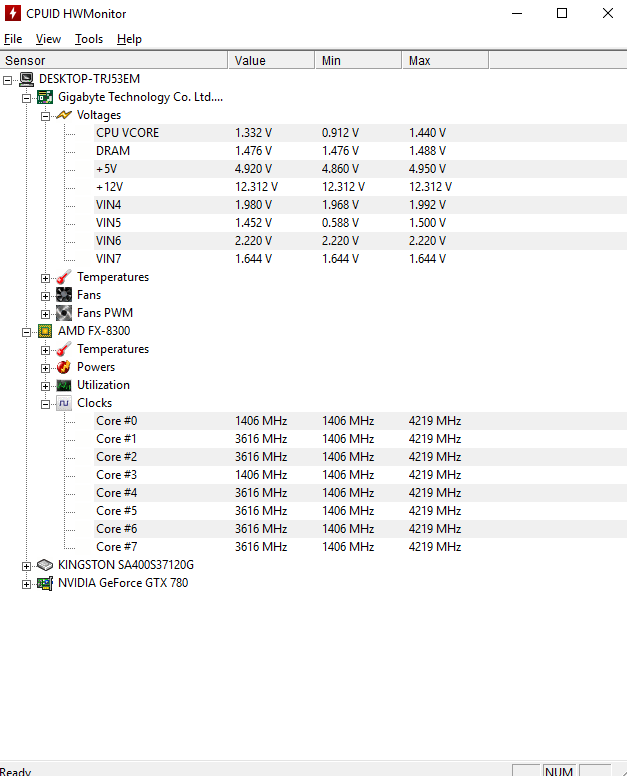Screen dimensions: 627x776
Task: Collapse the AMD FX-8300 node
Action: click(26, 332)
